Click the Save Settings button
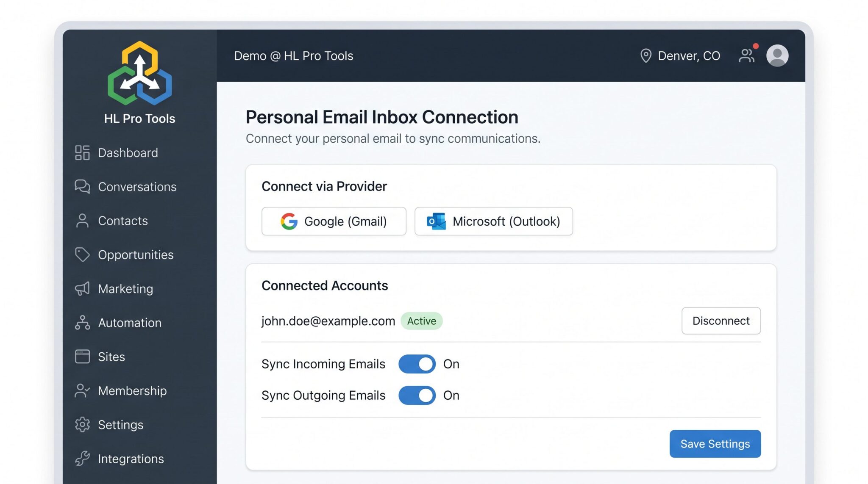Image resolution: width=868 pixels, height=484 pixels. pos(715,444)
